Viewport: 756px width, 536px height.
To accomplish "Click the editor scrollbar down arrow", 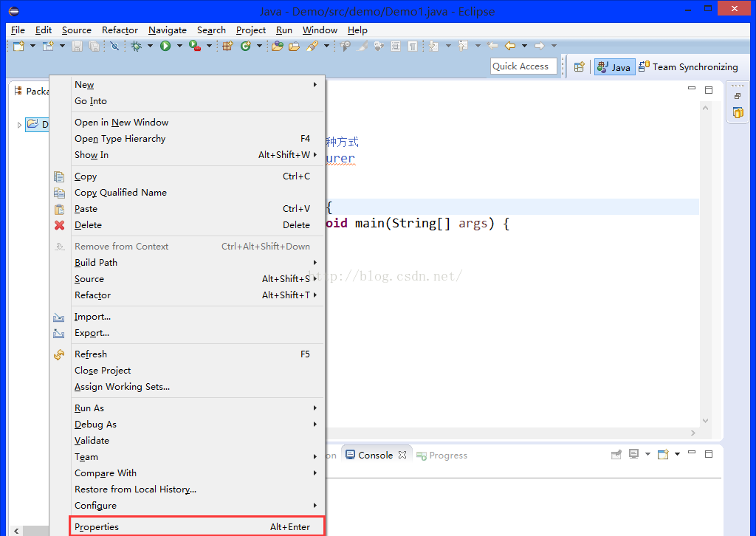I will 705,420.
